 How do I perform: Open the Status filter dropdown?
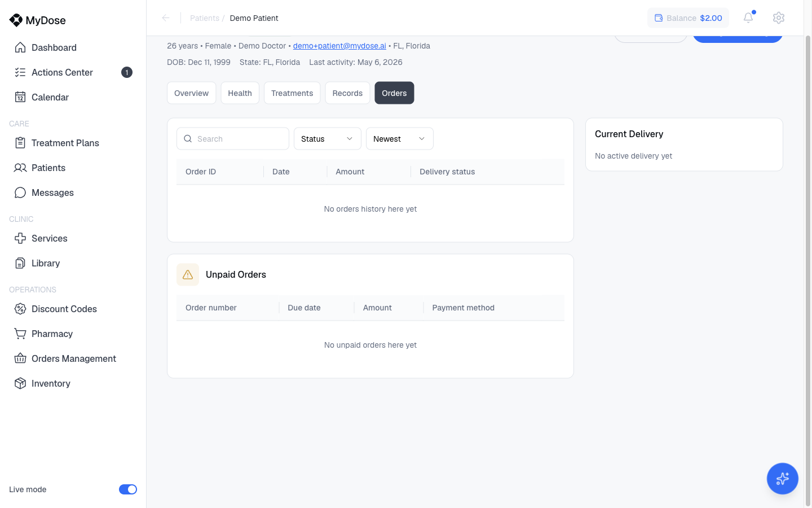click(328, 139)
